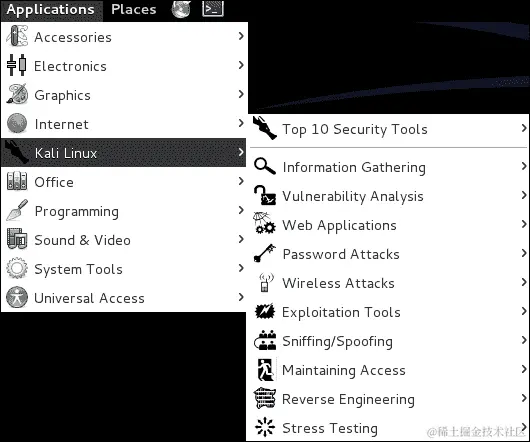This screenshot has height=442, width=530.
Task: Open the Applications menu
Action: pos(50,10)
